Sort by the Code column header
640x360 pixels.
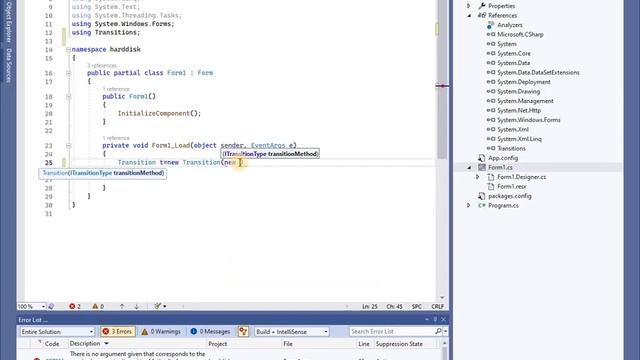[x=52, y=344]
